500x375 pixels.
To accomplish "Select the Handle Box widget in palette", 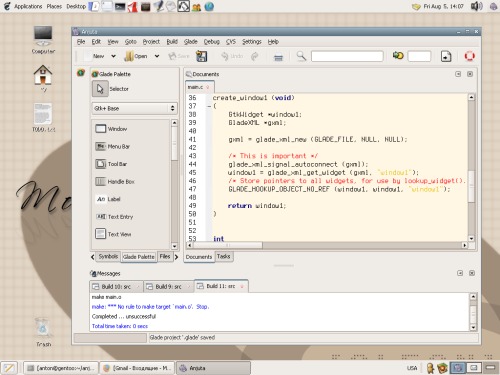I will click(115, 182).
